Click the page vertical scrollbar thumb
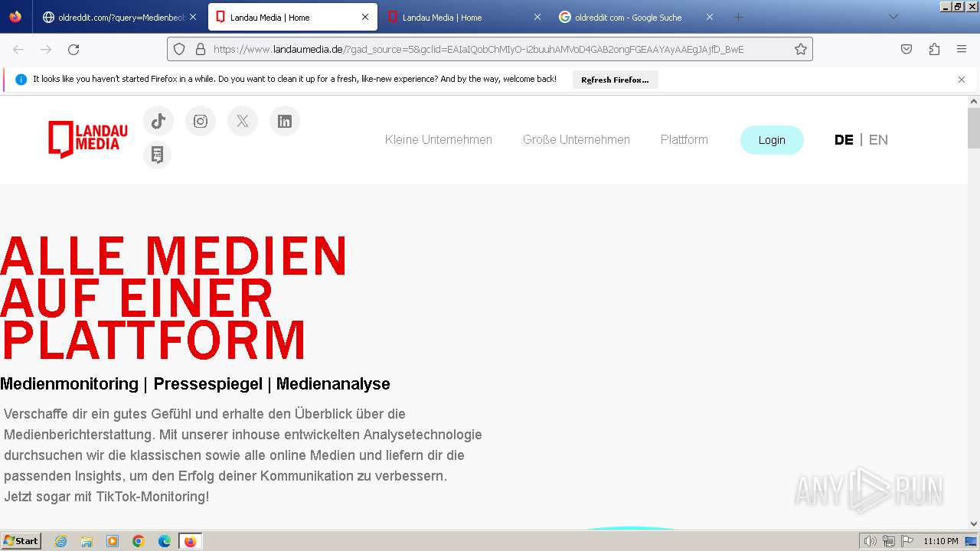Image resolution: width=980 pixels, height=551 pixels. (974, 129)
